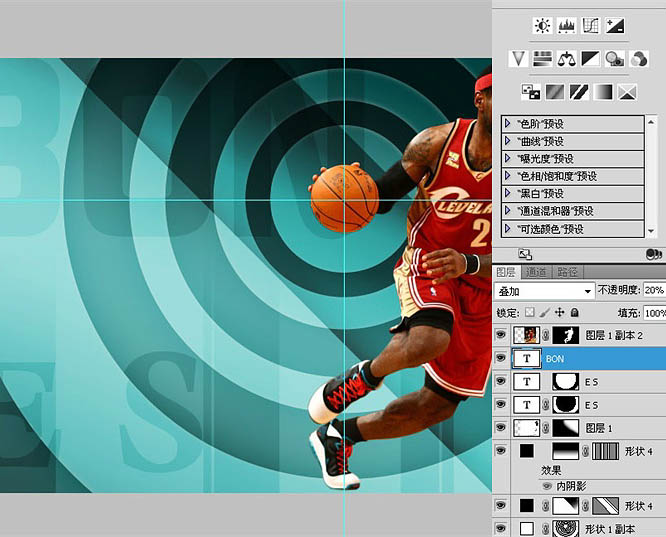Screen dimensions: 666x537
Task: Expand the “黑白”预设 list
Action: coord(508,193)
